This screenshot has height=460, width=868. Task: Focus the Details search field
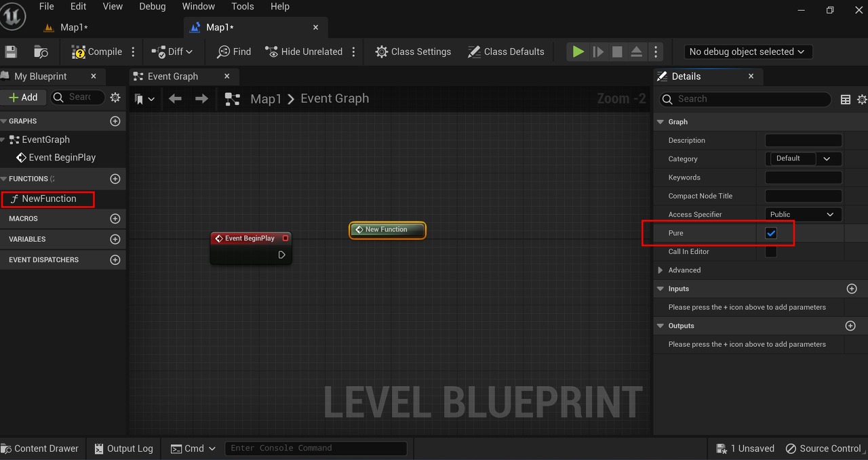[745, 99]
